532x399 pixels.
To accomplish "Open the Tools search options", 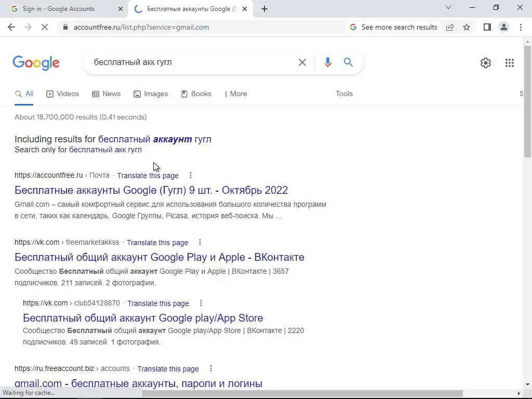I will click(x=344, y=94).
